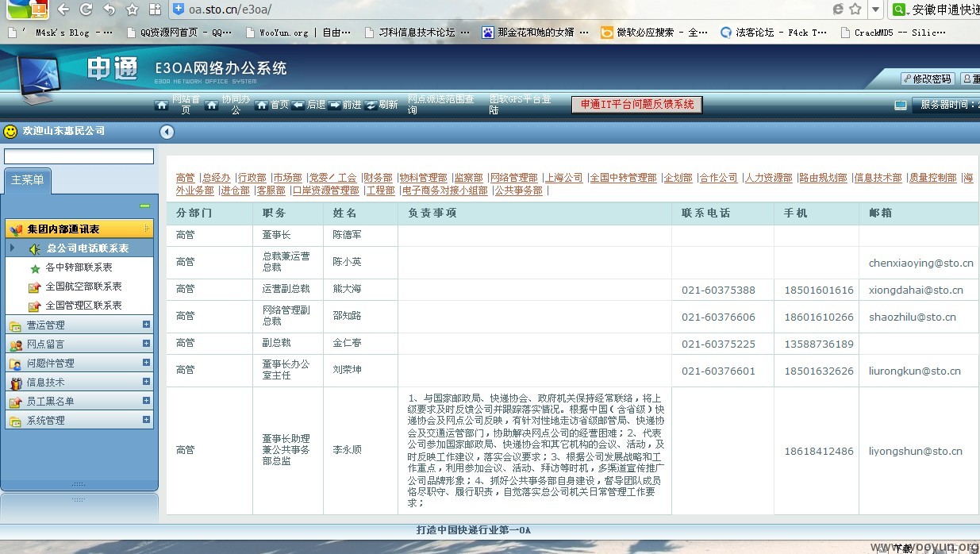Screen dimensions: 980x554
Task: Open 各中转部联系表 sidebar item
Action: (79, 267)
